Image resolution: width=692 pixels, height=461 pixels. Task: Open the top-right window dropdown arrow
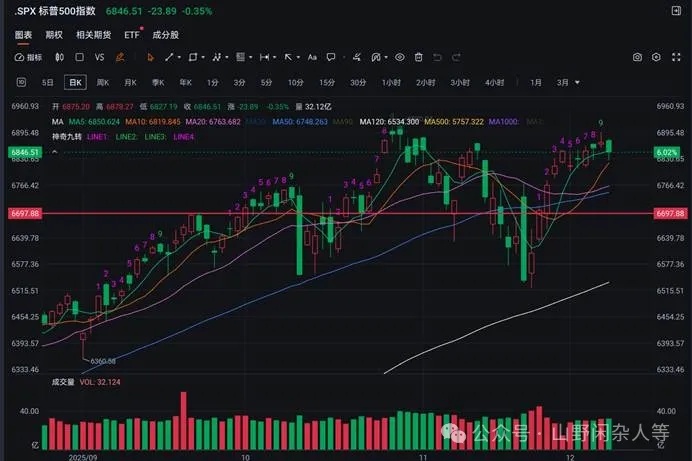(x=674, y=11)
